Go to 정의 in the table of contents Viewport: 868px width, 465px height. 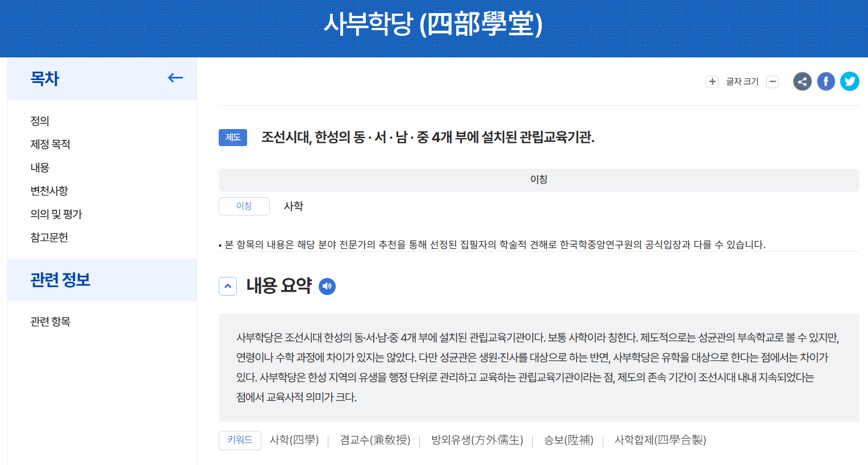pyautogui.click(x=40, y=121)
